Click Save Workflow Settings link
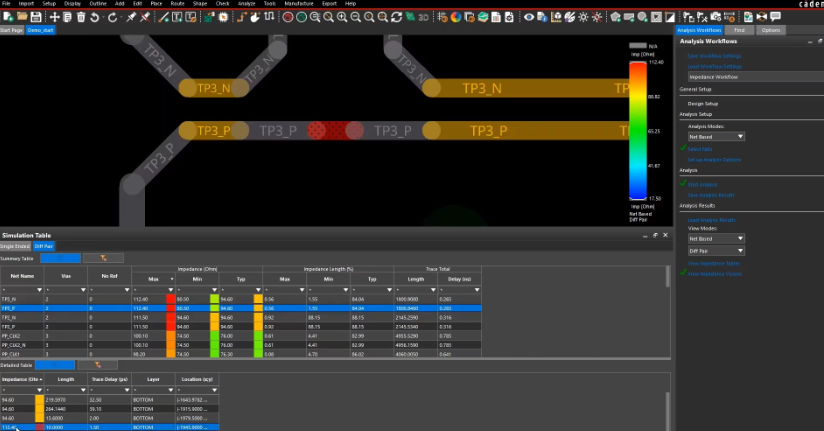The width and height of the screenshot is (824, 431). point(714,56)
